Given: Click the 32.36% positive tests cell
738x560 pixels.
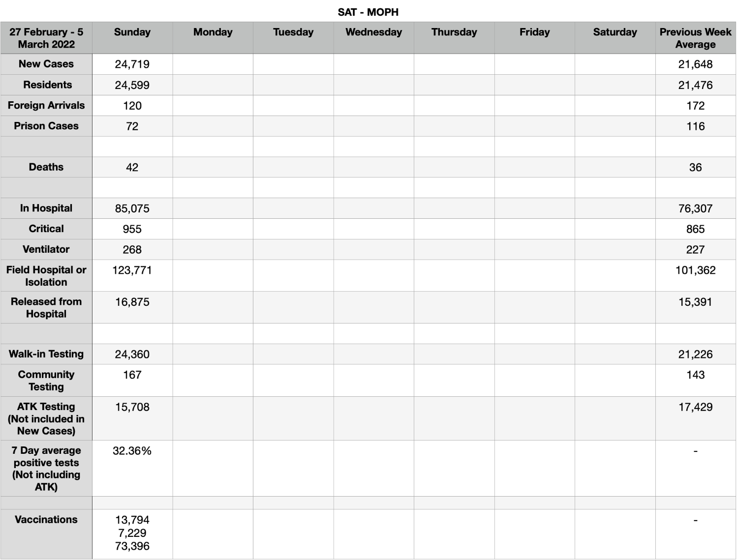Looking at the screenshot, I should 132,468.
